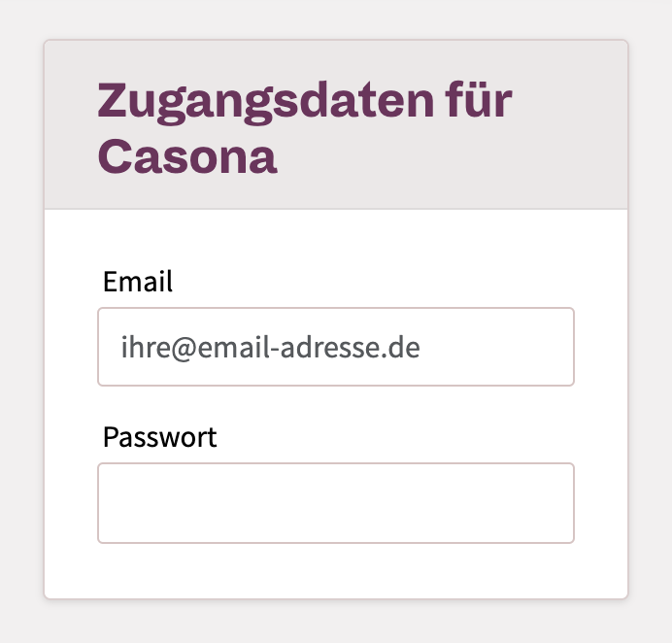This screenshot has height=643, width=672.
Task: Click the word 'Casona' in the heading
Action: 187,156
